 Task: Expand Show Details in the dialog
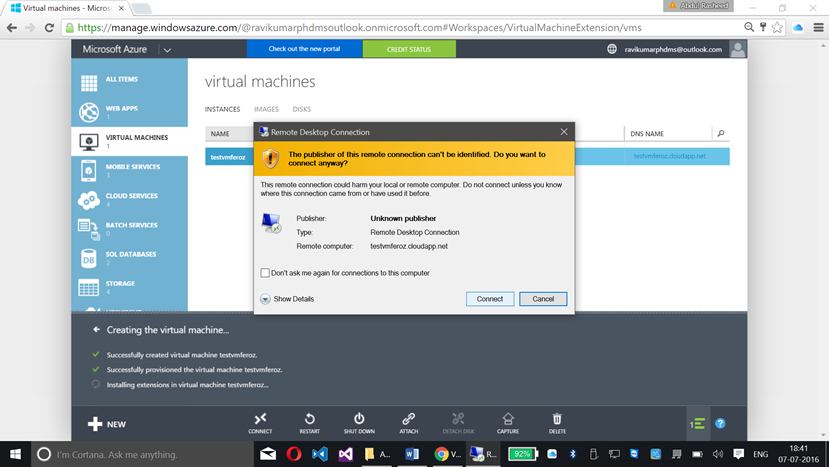point(288,299)
